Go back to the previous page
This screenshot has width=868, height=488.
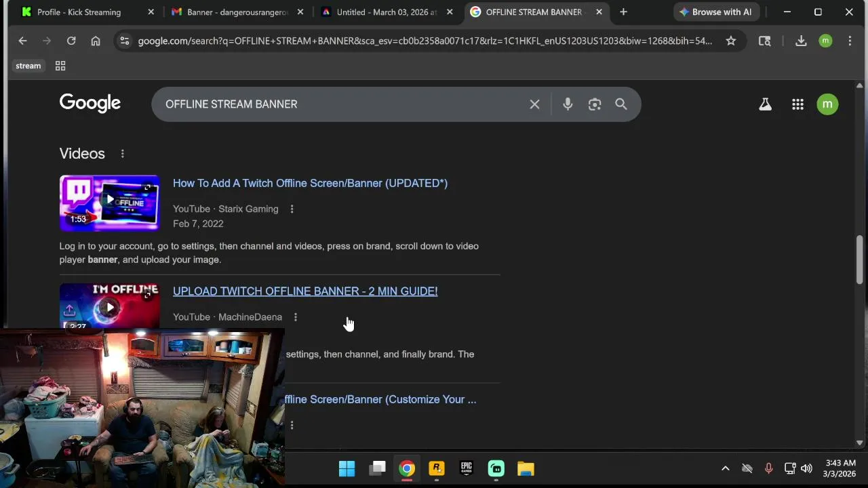[x=22, y=41]
